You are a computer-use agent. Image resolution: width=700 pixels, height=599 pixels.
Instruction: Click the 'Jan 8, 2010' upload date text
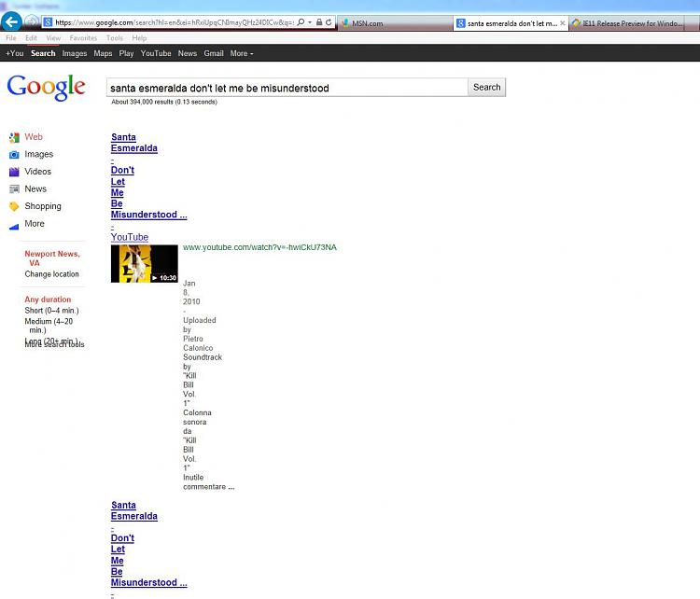point(191,292)
